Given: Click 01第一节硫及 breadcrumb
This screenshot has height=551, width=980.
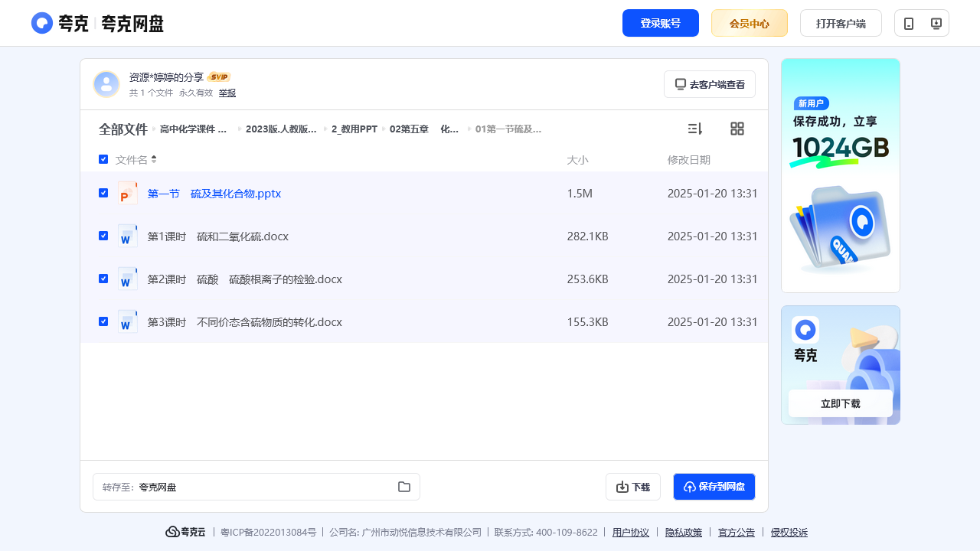Looking at the screenshot, I should tap(508, 129).
